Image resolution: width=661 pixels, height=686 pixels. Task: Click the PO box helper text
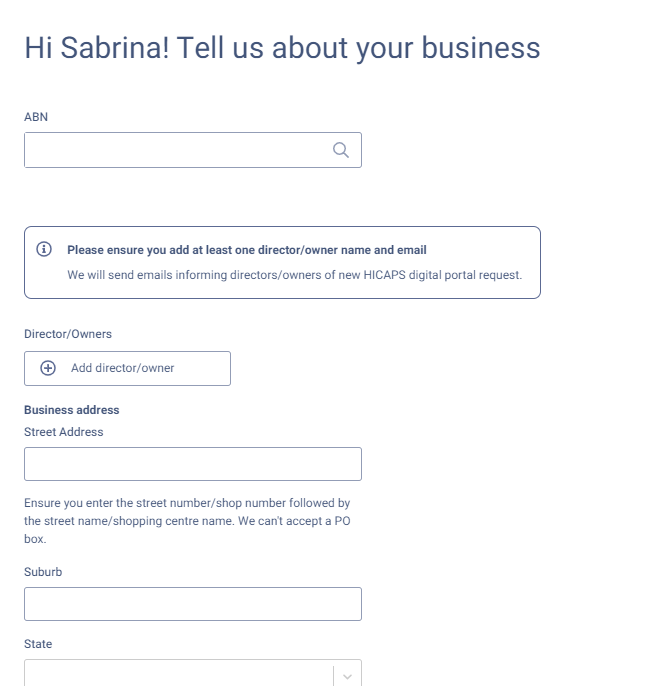pyautogui.click(x=186, y=520)
